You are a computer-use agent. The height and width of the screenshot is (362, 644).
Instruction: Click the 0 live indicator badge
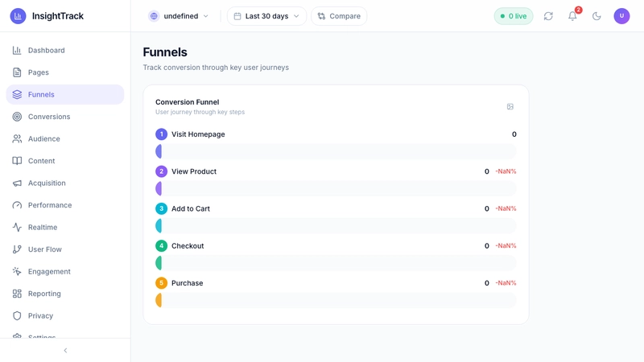pos(514,16)
